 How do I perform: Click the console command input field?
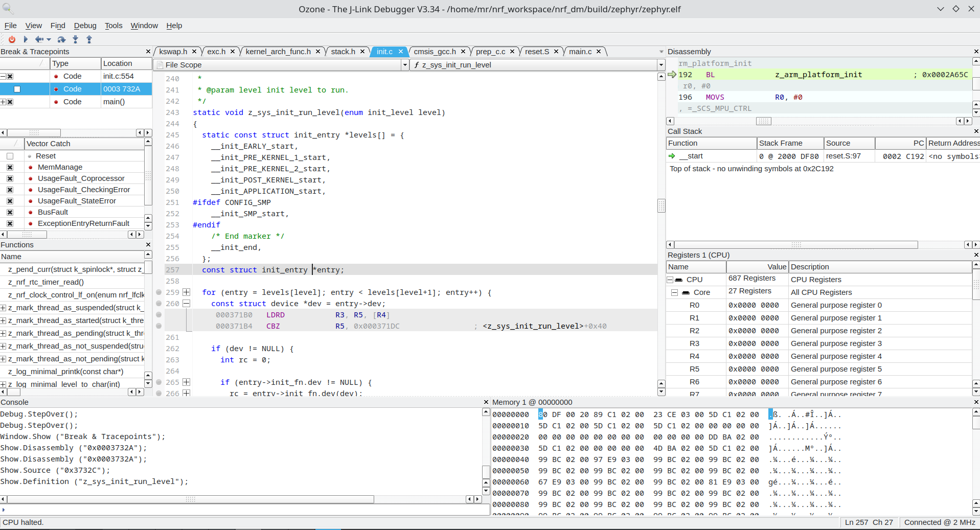click(x=245, y=510)
